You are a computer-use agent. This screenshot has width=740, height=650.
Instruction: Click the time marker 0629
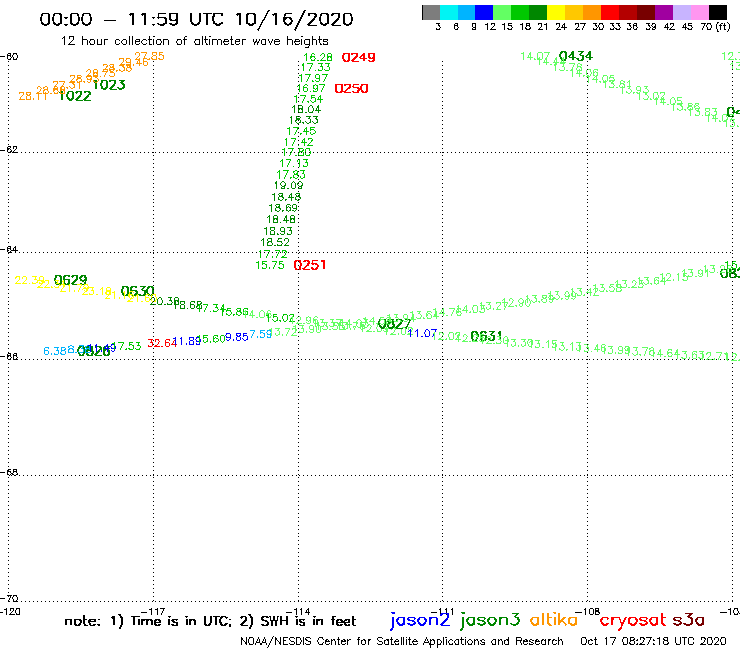70,280
